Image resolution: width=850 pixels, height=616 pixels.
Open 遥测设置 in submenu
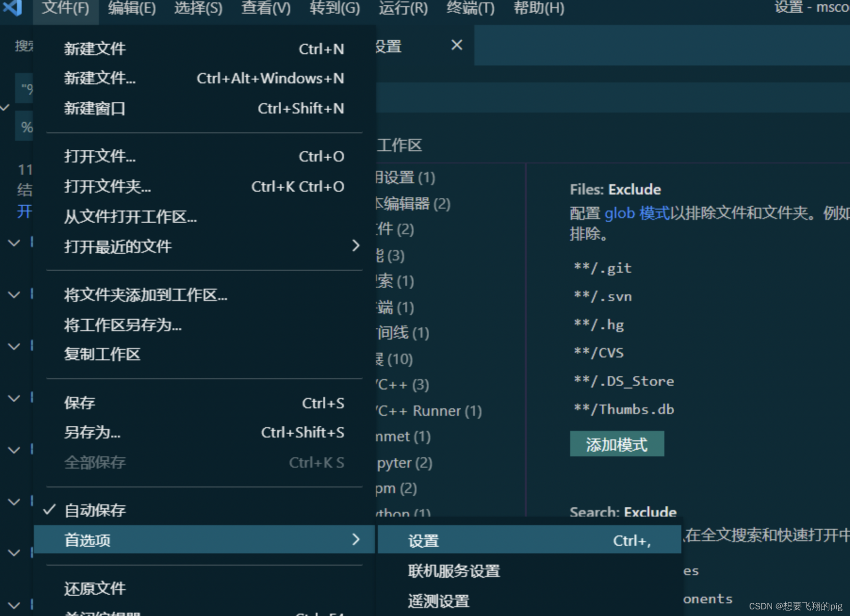(529, 601)
